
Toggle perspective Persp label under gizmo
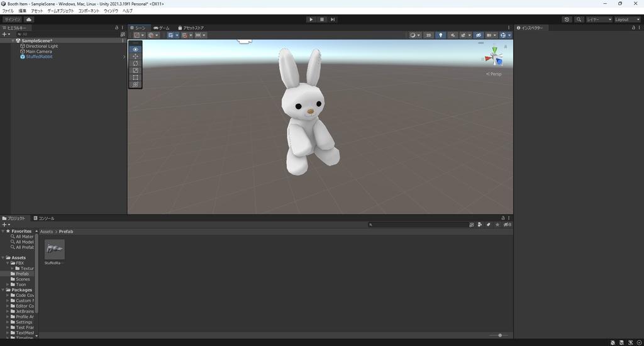494,74
